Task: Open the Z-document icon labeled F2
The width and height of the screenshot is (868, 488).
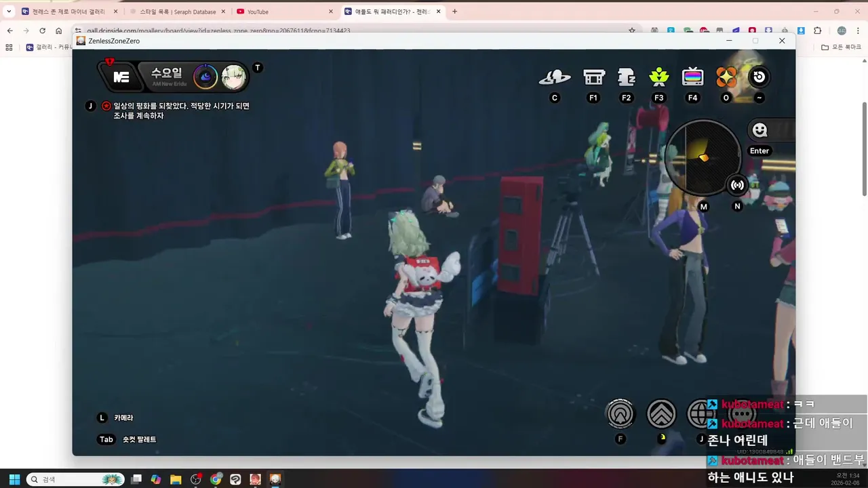Action: pos(627,77)
